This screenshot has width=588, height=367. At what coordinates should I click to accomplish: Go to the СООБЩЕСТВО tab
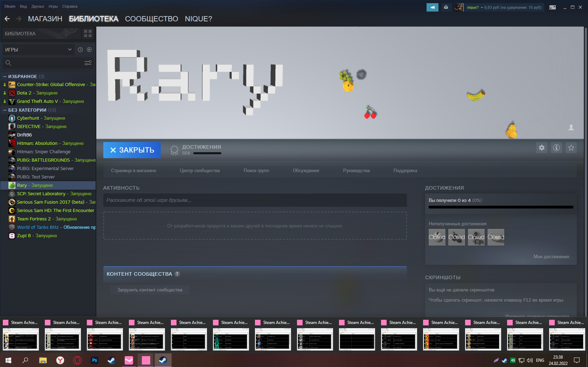click(x=152, y=19)
